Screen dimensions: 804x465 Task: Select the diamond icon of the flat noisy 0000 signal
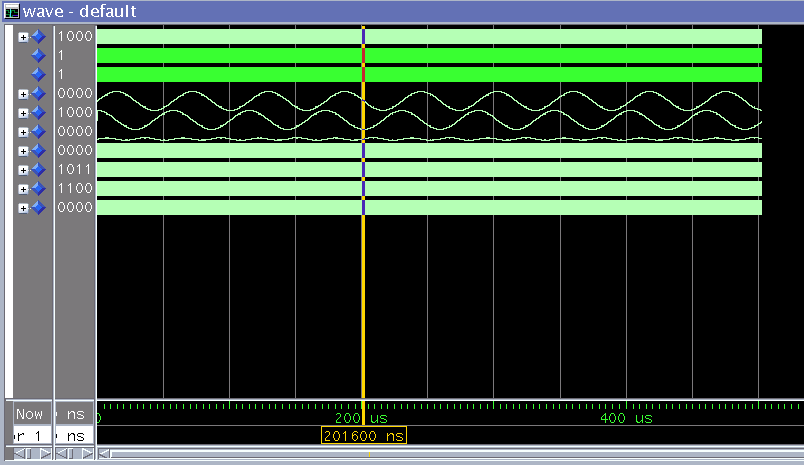(x=38, y=132)
